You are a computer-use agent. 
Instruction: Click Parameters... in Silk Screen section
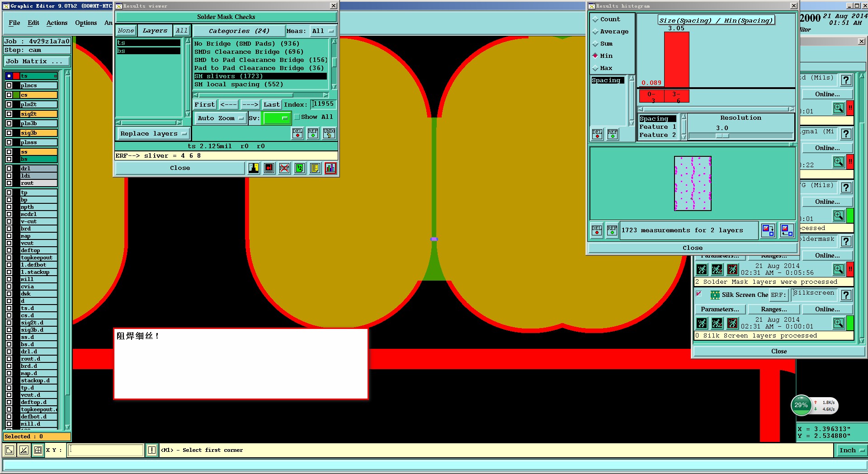(720, 310)
